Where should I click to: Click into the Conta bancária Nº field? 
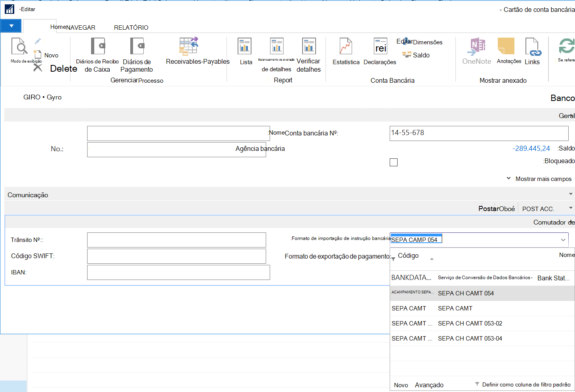click(479, 133)
